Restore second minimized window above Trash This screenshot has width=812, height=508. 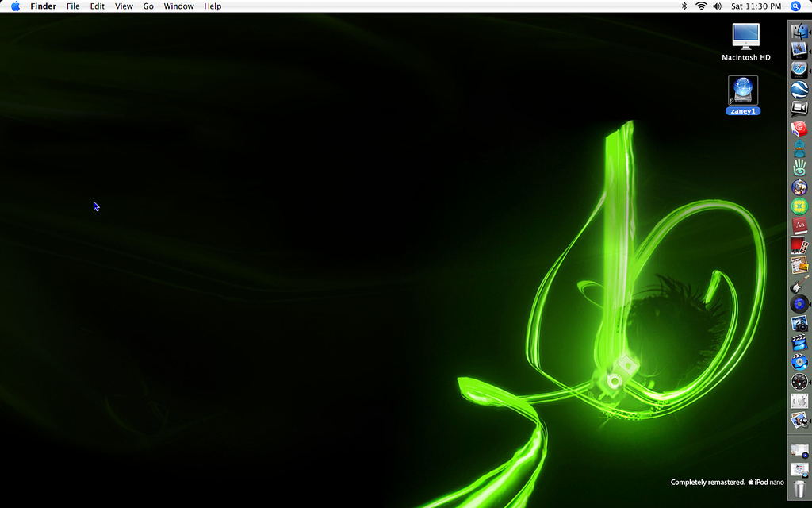click(x=799, y=470)
